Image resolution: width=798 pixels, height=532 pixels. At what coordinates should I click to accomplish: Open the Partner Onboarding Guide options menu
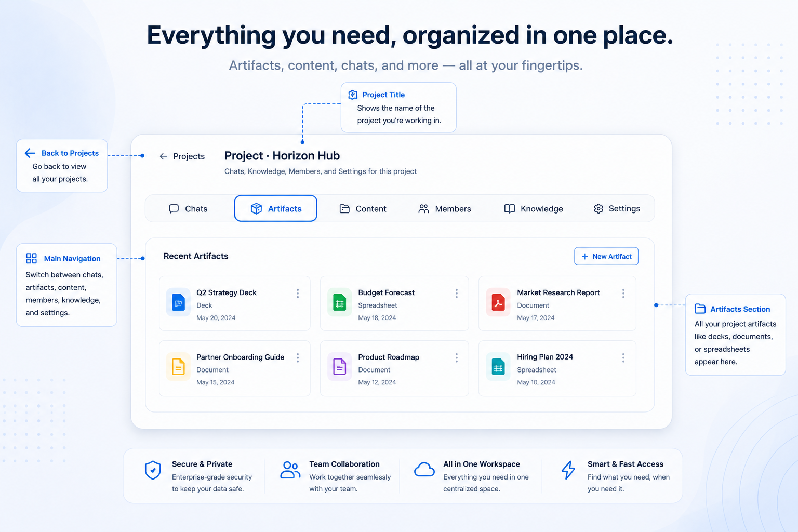(298, 358)
